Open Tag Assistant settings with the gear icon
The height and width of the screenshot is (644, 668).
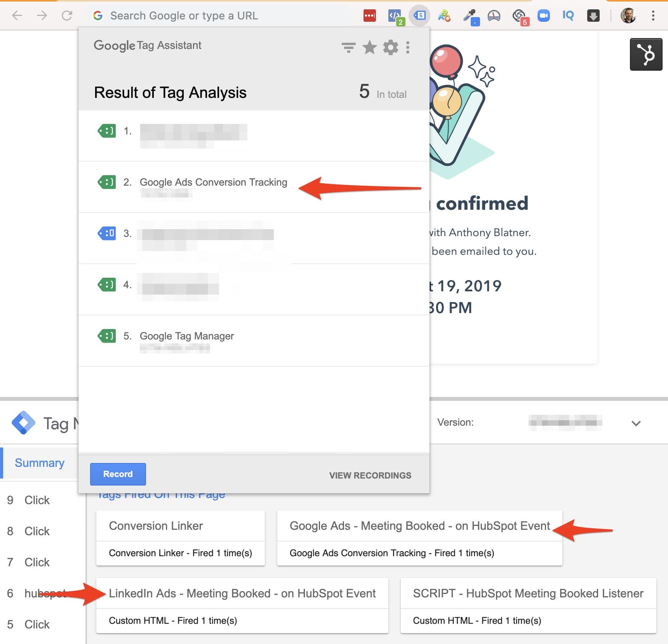click(391, 47)
